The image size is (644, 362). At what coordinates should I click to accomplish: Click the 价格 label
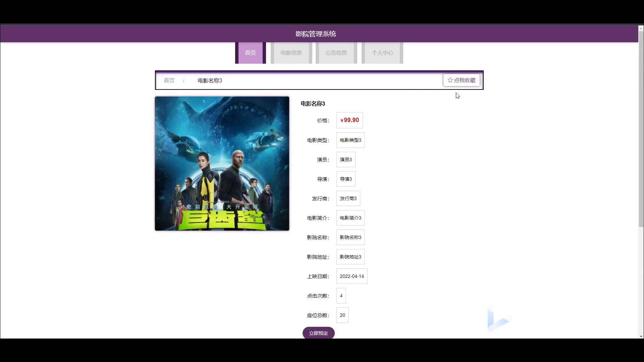[323, 121]
